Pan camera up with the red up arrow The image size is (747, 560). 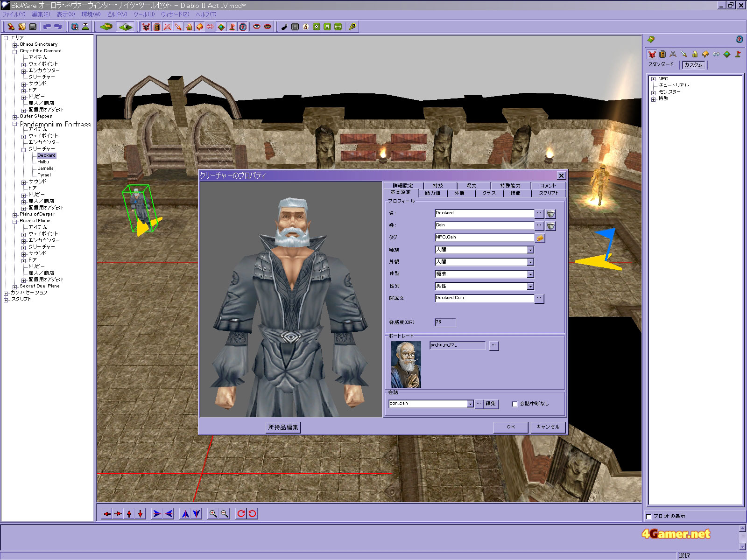click(129, 514)
